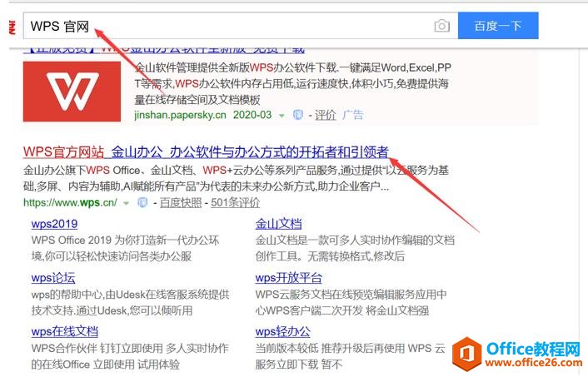Open the wps2019 sublink
The image size is (588, 377).
pyautogui.click(x=54, y=224)
